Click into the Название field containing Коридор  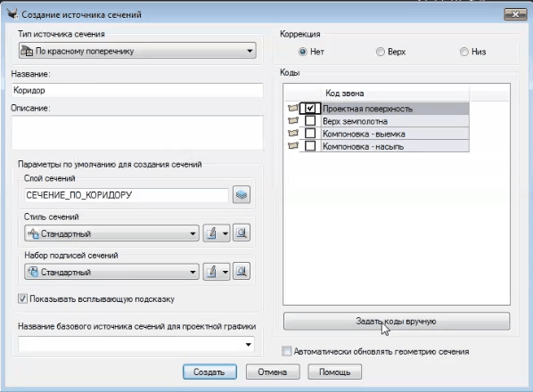pos(137,90)
